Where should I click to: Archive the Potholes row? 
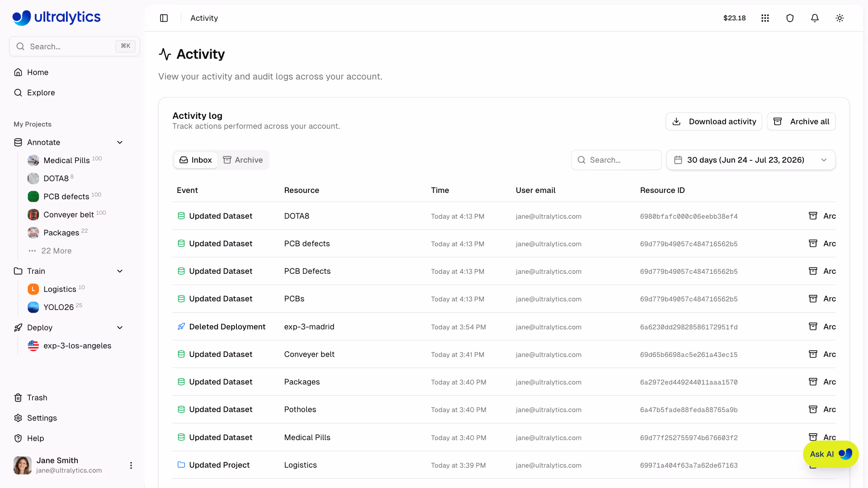pos(822,409)
